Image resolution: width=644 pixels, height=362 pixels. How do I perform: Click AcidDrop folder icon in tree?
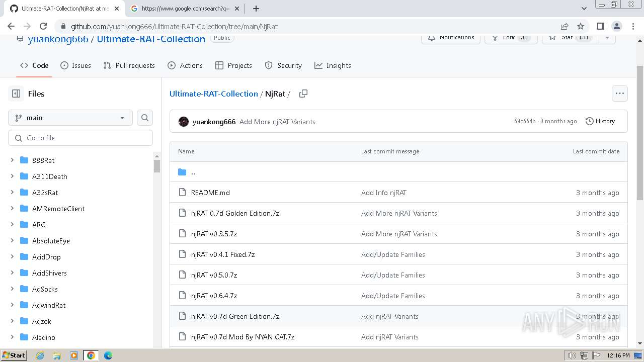click(24, 256)
